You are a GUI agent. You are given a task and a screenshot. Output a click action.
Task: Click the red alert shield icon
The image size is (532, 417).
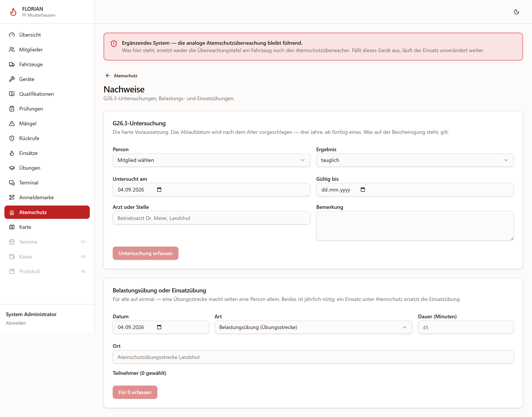(114, 44)
